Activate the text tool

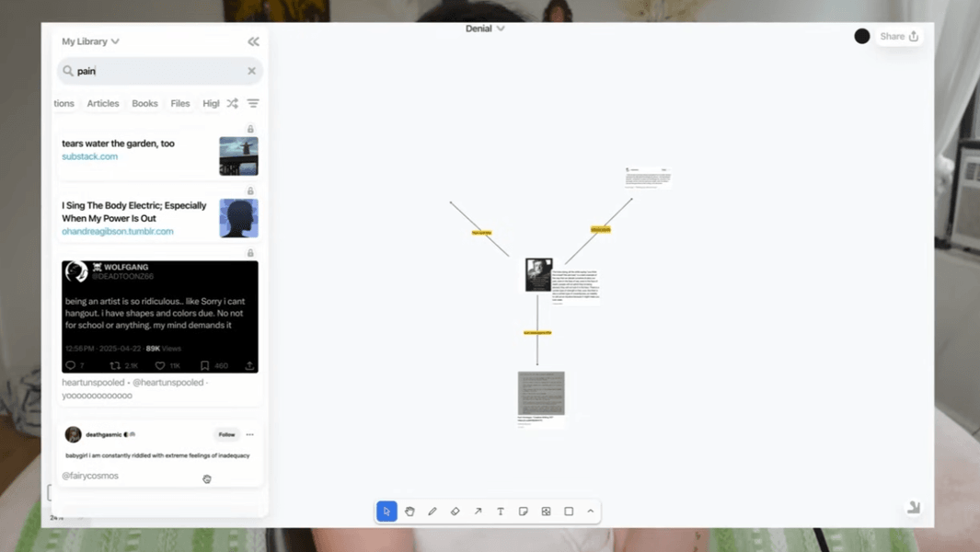[501, 512]
